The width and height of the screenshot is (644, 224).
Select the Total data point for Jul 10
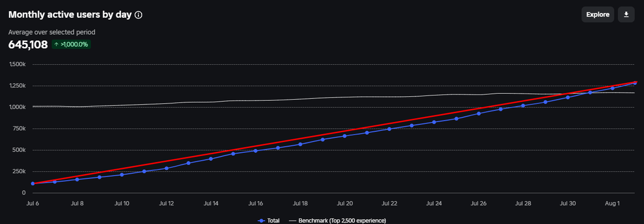(x=122, y=175)
